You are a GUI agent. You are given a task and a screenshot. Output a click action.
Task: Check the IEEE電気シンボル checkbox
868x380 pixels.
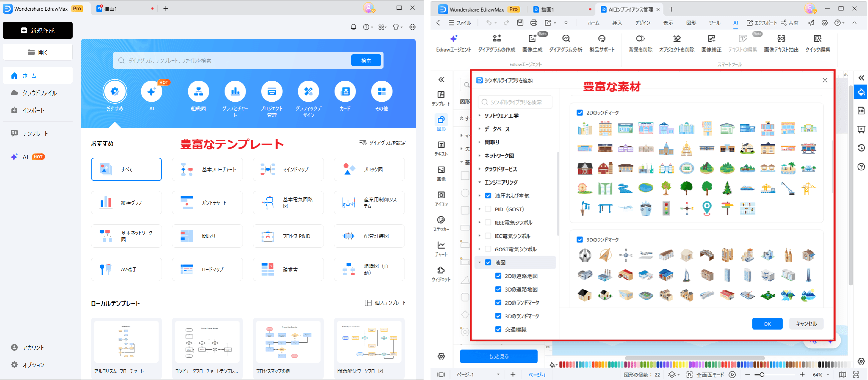[x=488, y=223]
